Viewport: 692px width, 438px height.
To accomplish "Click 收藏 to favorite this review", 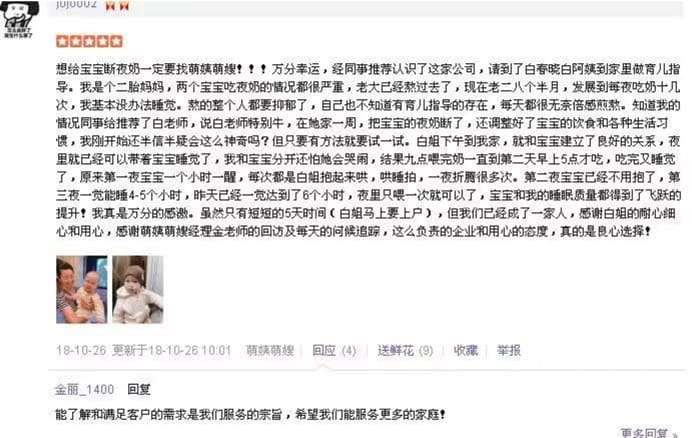I will (466, 350).
